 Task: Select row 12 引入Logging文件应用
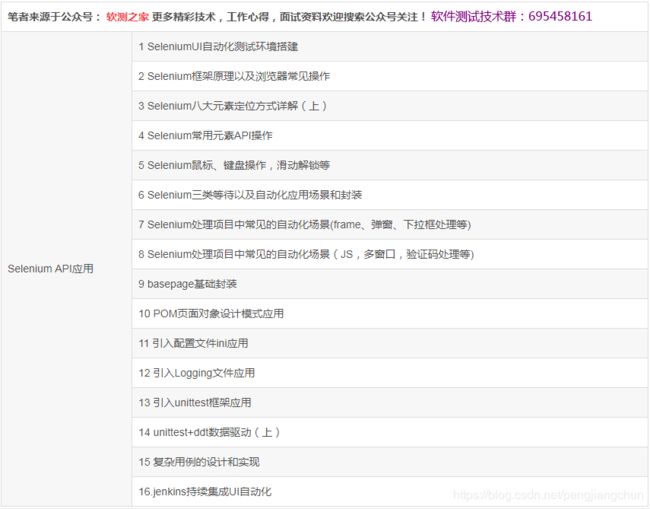390,373
